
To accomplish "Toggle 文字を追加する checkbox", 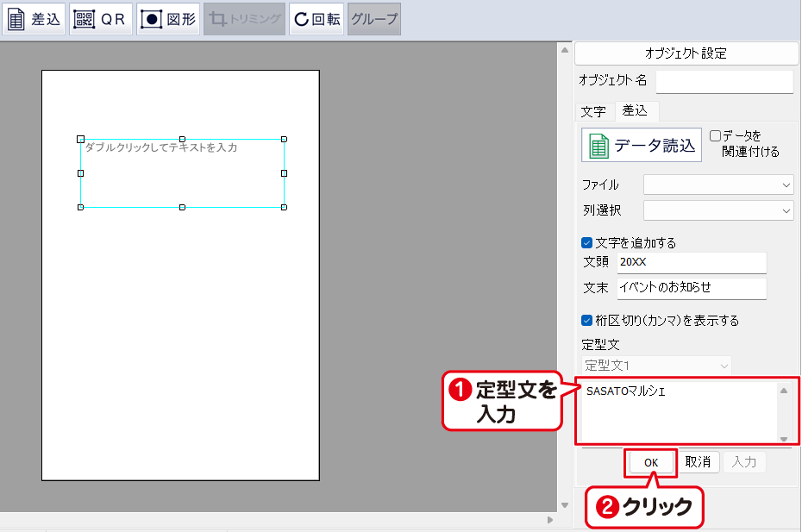I will 587,243.
